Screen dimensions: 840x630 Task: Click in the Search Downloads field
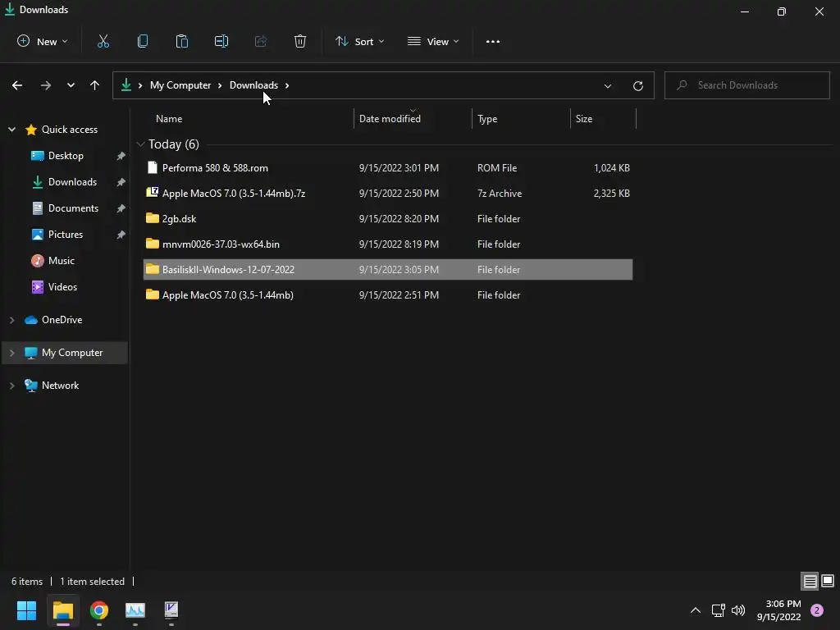746,85
